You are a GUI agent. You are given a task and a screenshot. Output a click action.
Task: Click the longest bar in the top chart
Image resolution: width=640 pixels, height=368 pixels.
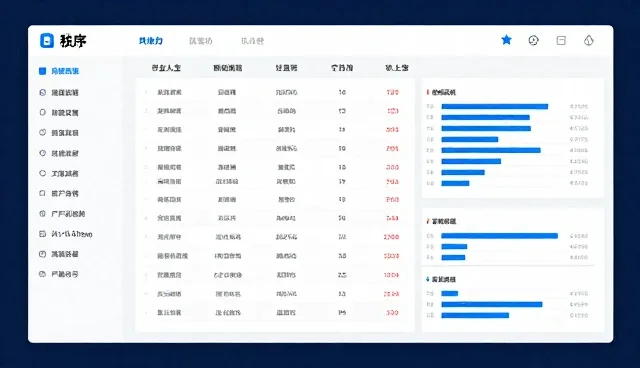point(495,106)
